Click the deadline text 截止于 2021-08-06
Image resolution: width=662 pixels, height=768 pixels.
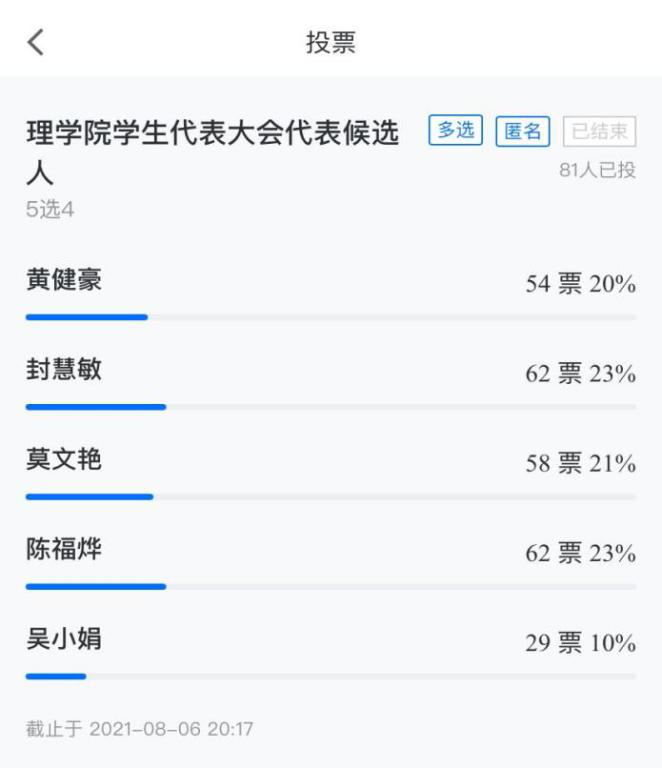tap(139, 729)
